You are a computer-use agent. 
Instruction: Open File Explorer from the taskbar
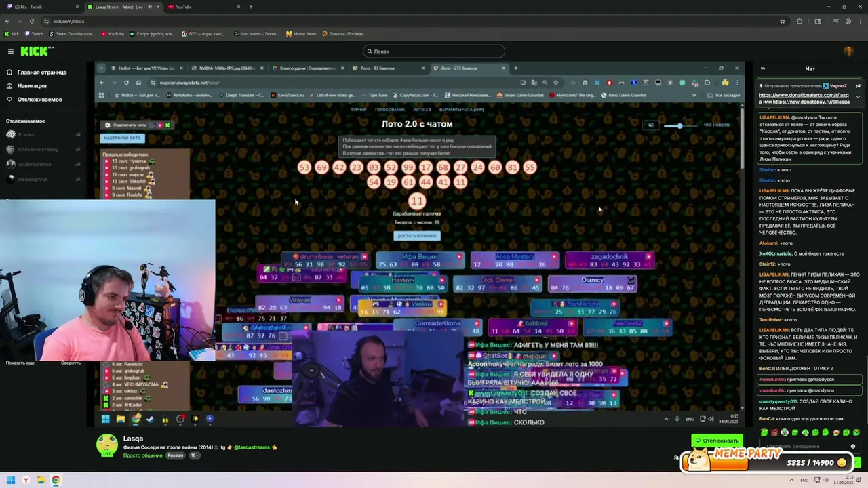tap(41, 481)
